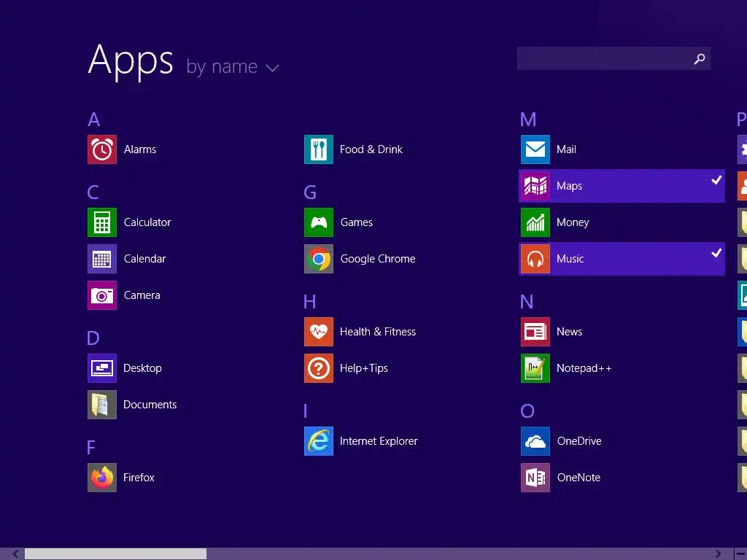The height and width of the screenshot is (560, 747).
Task: Jump via the letter A header
Action: click(94, 120)
